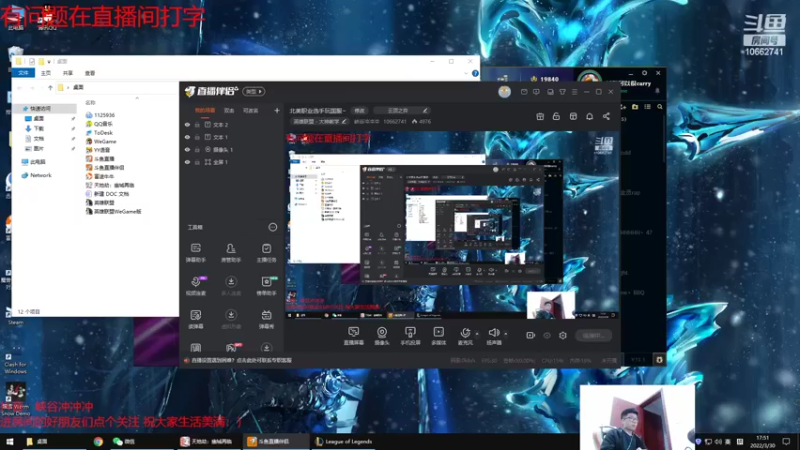This screenshot has height=450, width=800.
Task: Switch to second scene tab
Action: coord(229,110)
